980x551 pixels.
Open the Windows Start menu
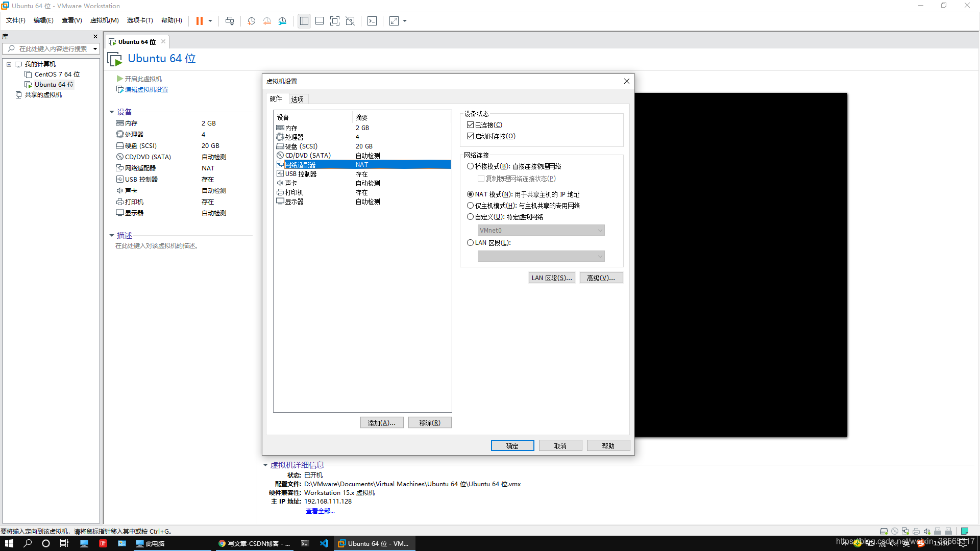click(x=9, y=543)
